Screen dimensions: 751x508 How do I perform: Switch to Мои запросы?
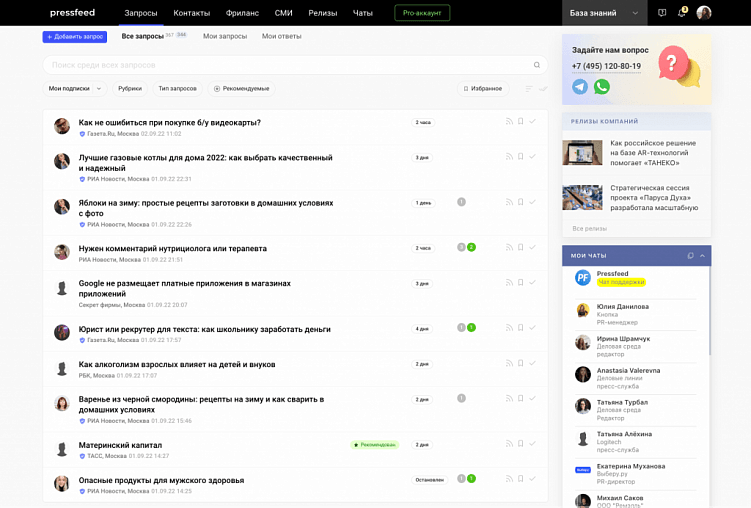(225, 36)
